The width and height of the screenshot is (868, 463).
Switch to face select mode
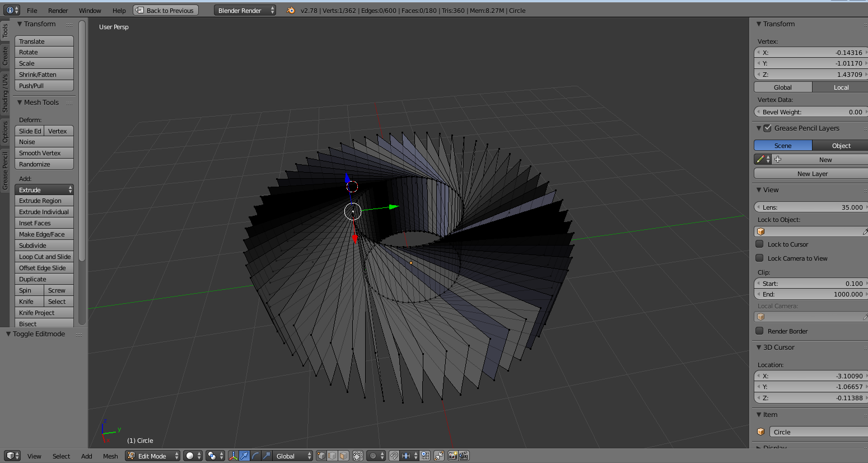click(343, 456)
